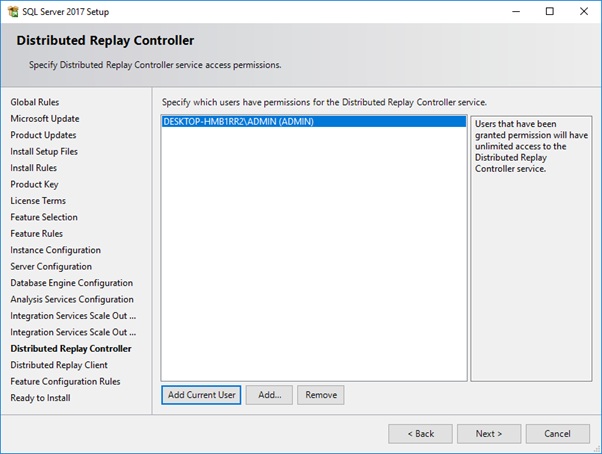The width and height of the screenshot is (602, 454).
Task: Minimize the SQL Server 2017 Setup window
Action: click(x=516, y=12)
